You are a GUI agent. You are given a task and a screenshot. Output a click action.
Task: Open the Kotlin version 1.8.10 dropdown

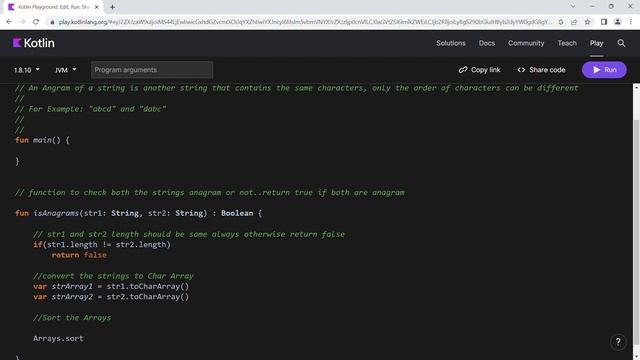[27, 70]
